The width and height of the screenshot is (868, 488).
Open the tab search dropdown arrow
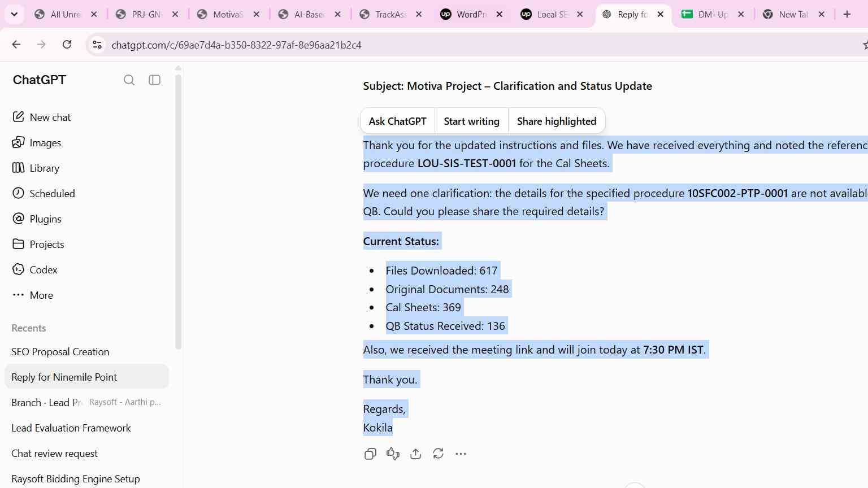pyautogui.click(x=14, y=14)
